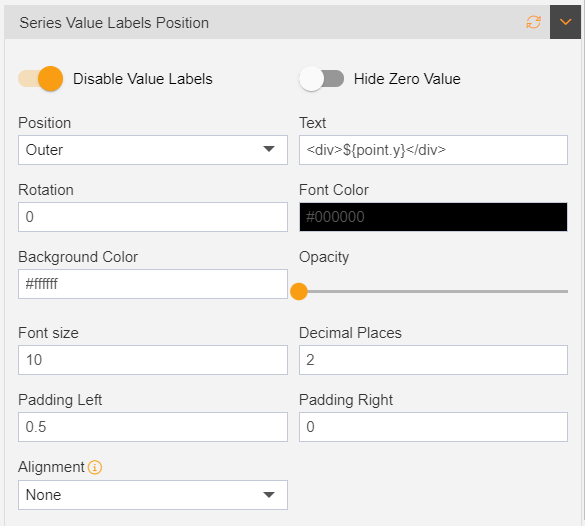Open the black Font Color swatch
Image resolution: width=585 pixels, height=526 pixels.
(x=433, y=217)
